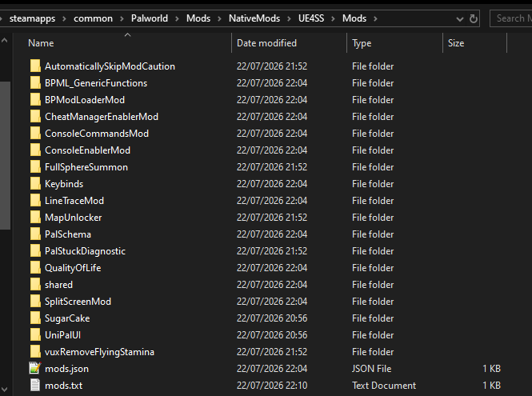Screen dimensions: 532x396
Task: Click the shared folder icon
Action: pos(35,284)
